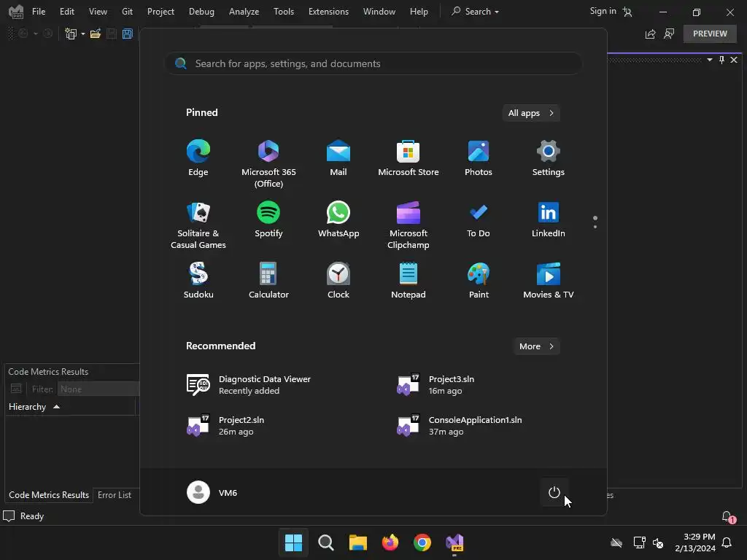Open Visual Studio Search dropdown

click(x=475, y=12)
